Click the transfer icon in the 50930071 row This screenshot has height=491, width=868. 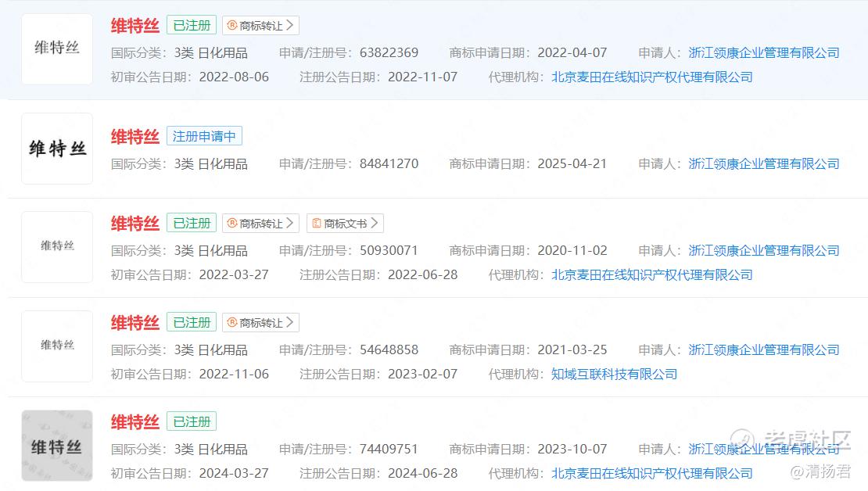[x=232, y=223]
